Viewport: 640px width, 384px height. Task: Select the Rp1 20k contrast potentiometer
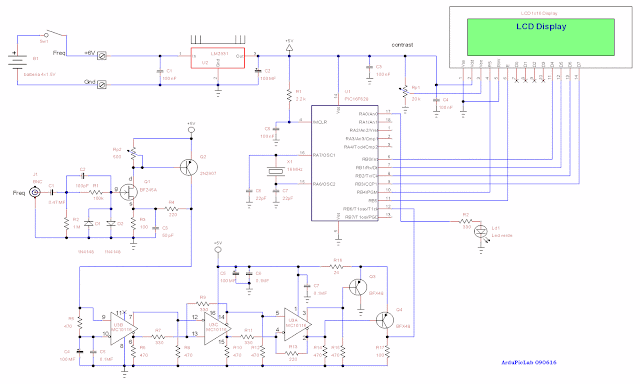pos(405,92)
